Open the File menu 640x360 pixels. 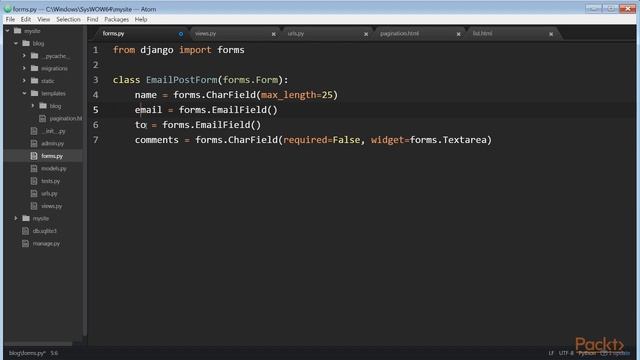pyautogui.click(x=10, y=19)
